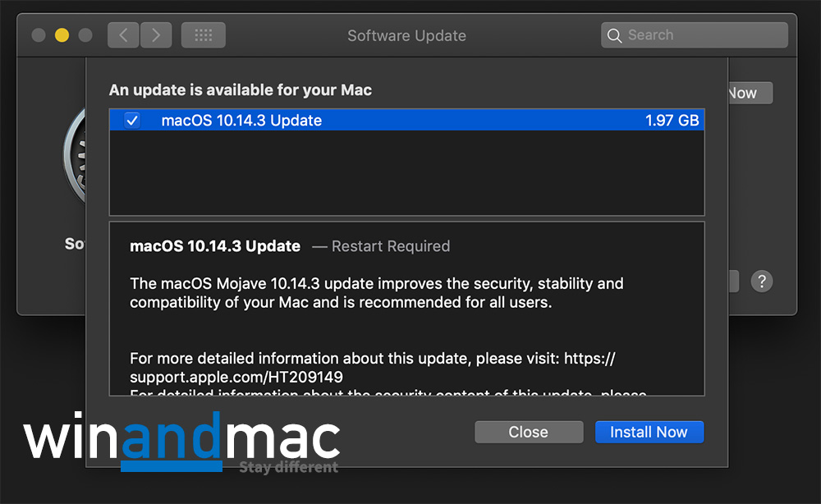This screenshot has height=504, width=821.
Task: Click the forward navigation arrow
Action: click(x=156, y=35)
